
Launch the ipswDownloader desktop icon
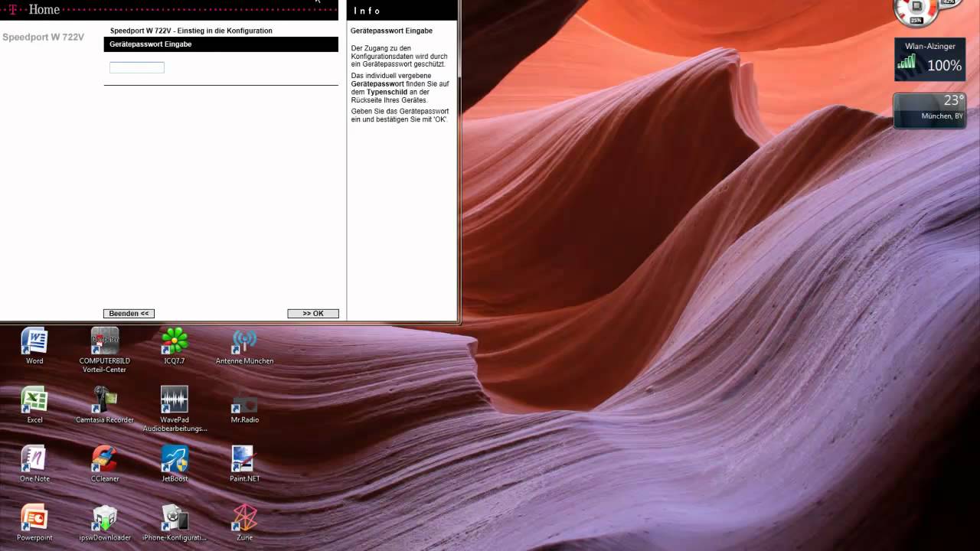click(x=105, y=523)
